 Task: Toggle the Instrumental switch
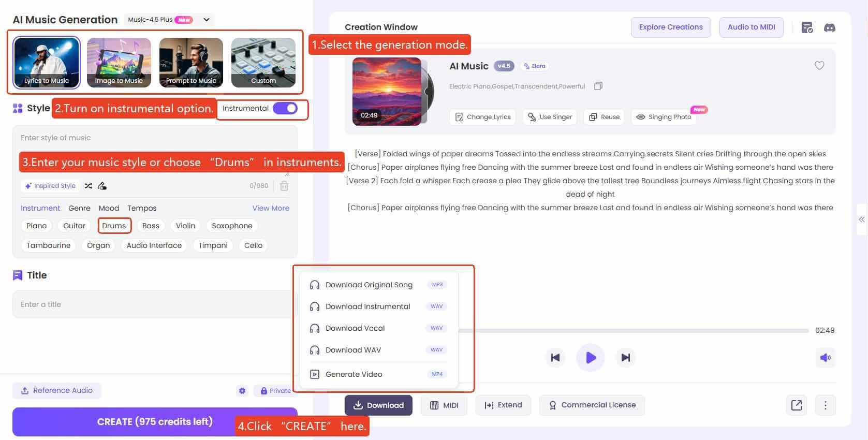(285, 108)
